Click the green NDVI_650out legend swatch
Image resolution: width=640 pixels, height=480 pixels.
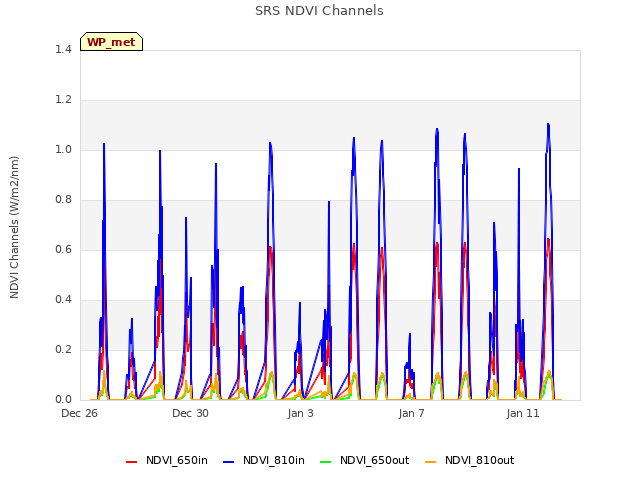(325, 462)
